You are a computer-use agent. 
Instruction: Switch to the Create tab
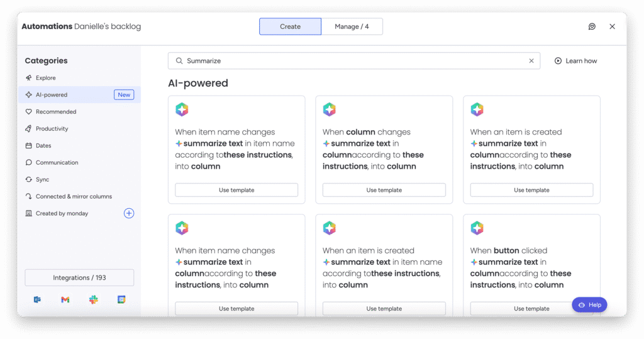(x=291, y=26)
